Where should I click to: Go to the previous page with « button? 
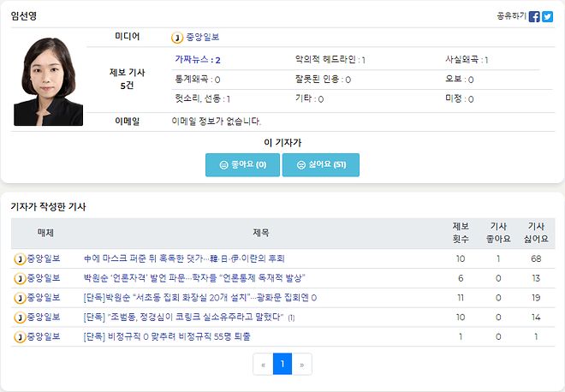click(x=263, y=365)
